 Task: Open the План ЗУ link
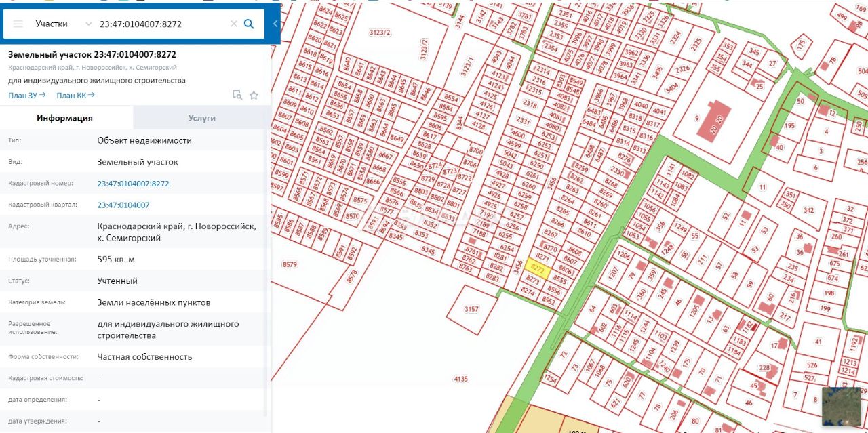coord(27,96)
